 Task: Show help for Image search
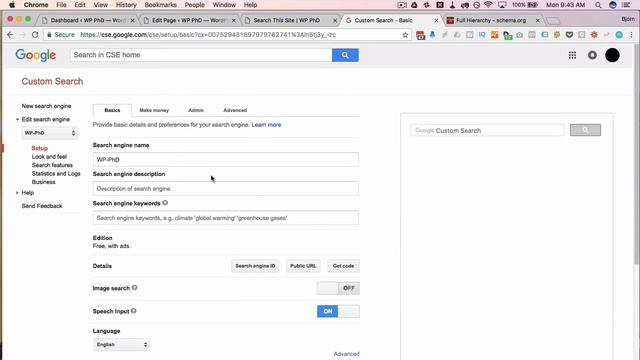[135, 288]
